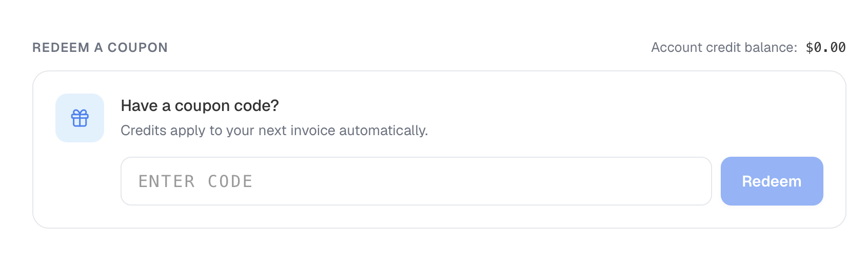This screenshot has width=868, height=260.
Task: Activate the coupon code entry box
Action: point(416,181)
